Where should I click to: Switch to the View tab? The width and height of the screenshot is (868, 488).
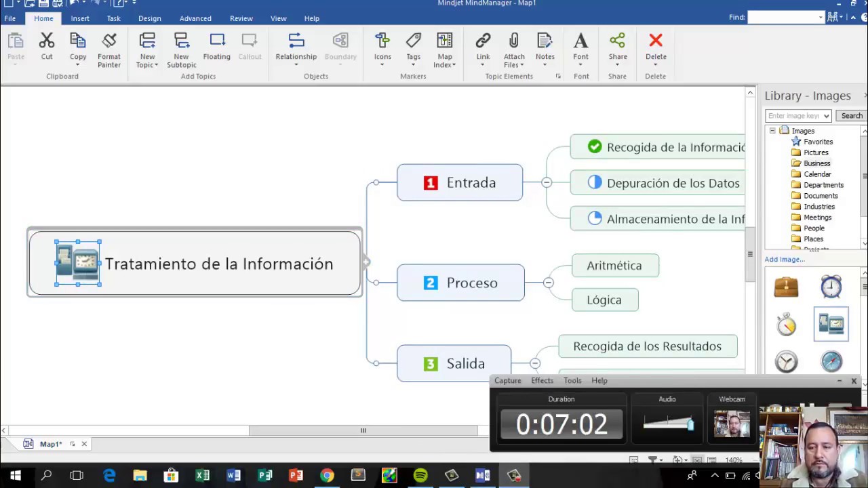(x=279, y=18)
